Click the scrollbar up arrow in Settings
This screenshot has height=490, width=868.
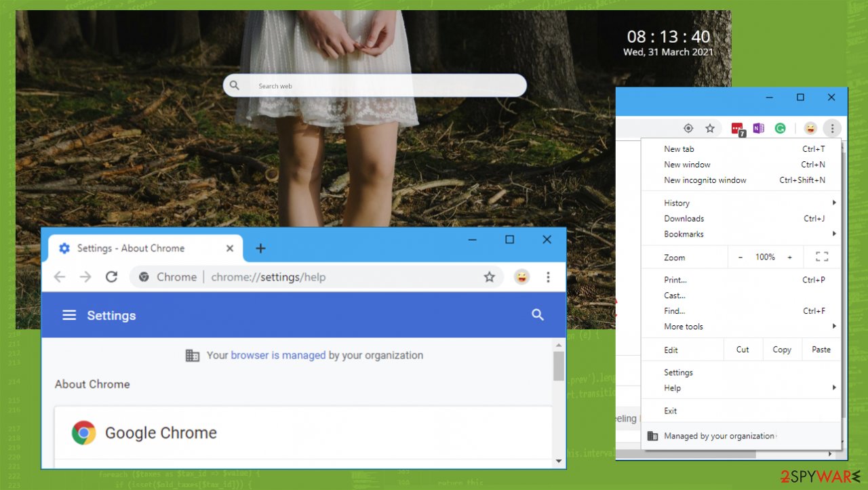click(559, 344)
